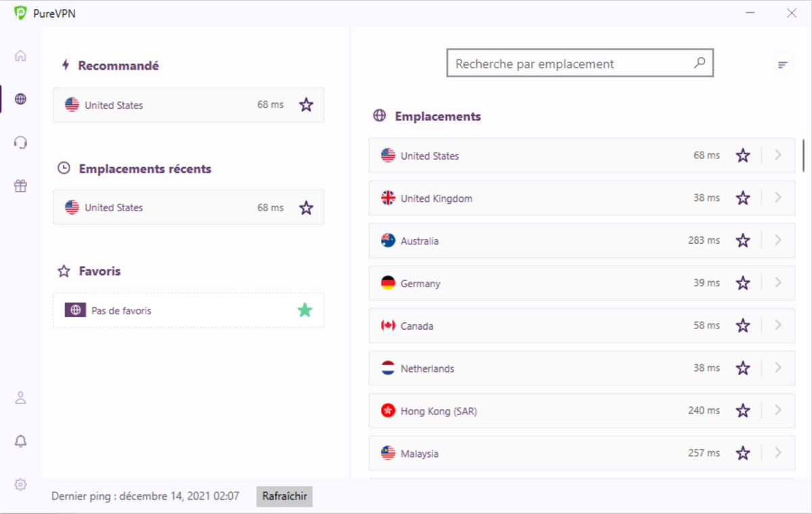This screenshot has width=812, height=514.
Task: Click the 240 ms ping for Hong Kong
Action: (x=704, y=410)
